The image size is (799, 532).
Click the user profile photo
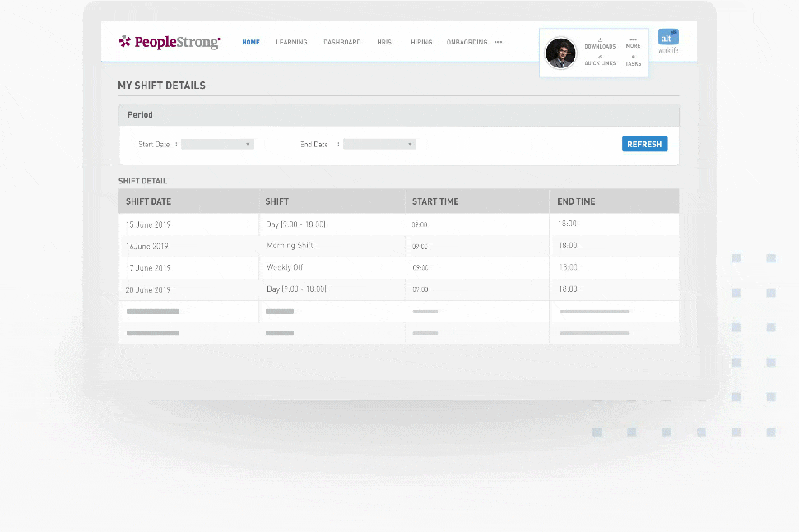pyautogui.click(x=560, y=53)
